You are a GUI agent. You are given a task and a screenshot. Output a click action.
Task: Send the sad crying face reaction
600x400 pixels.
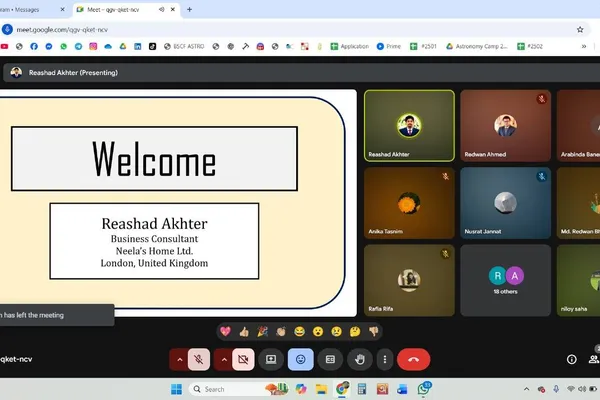point(336,331)
